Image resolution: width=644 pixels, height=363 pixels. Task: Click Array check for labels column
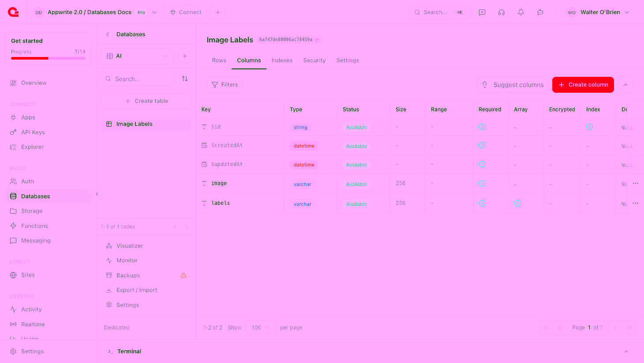[x=517, y=203]
